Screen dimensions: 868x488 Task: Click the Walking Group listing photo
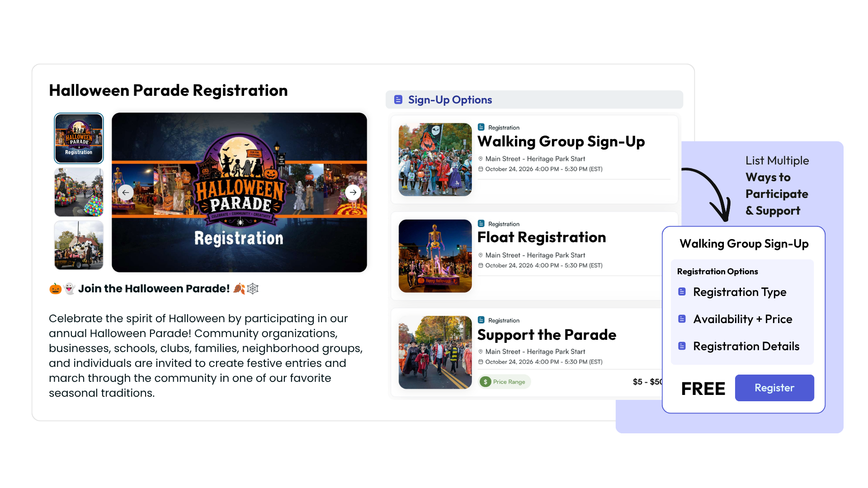pyautogui.click(x=435, y=160)
